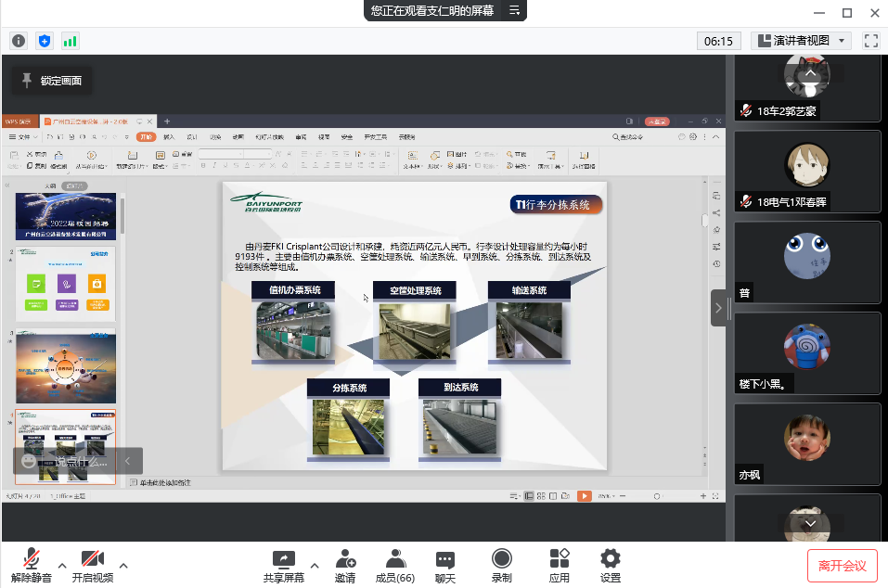Open the 邀请 invite icon
Viewport: 888px width, 588px height.
(346, 565)
